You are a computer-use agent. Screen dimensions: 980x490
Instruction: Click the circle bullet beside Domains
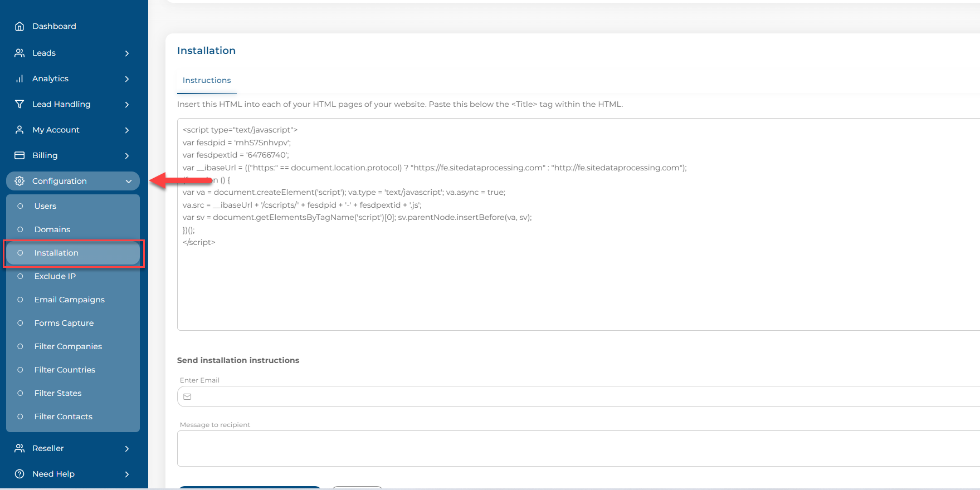click(x=21, y=229)
